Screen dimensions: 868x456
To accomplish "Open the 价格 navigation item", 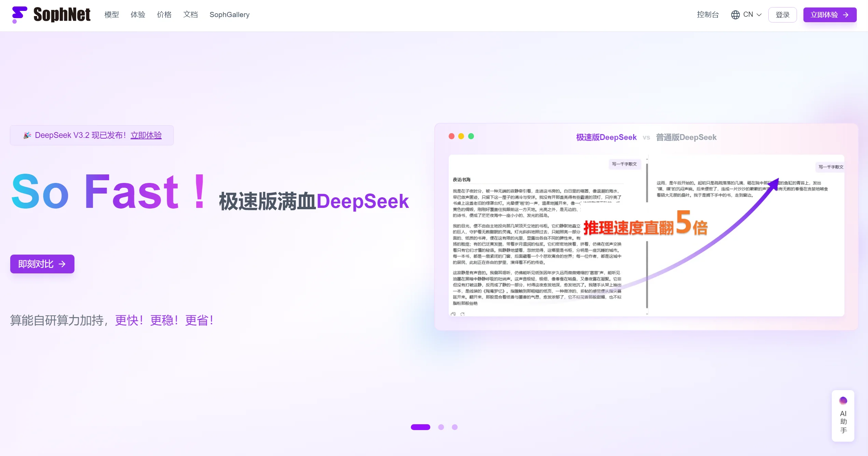I will [164, 15].
